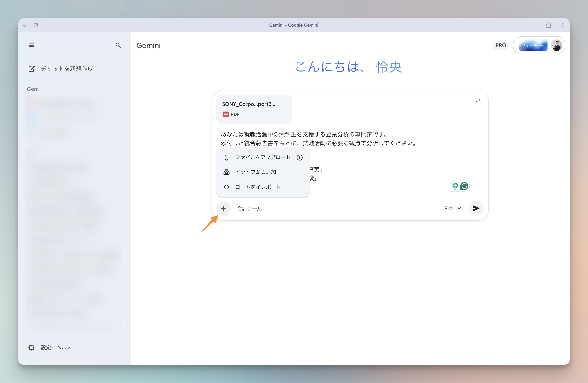588x383 pixels.
Task: Open the Pro model selector dropdown
Action: click(452, 208)
